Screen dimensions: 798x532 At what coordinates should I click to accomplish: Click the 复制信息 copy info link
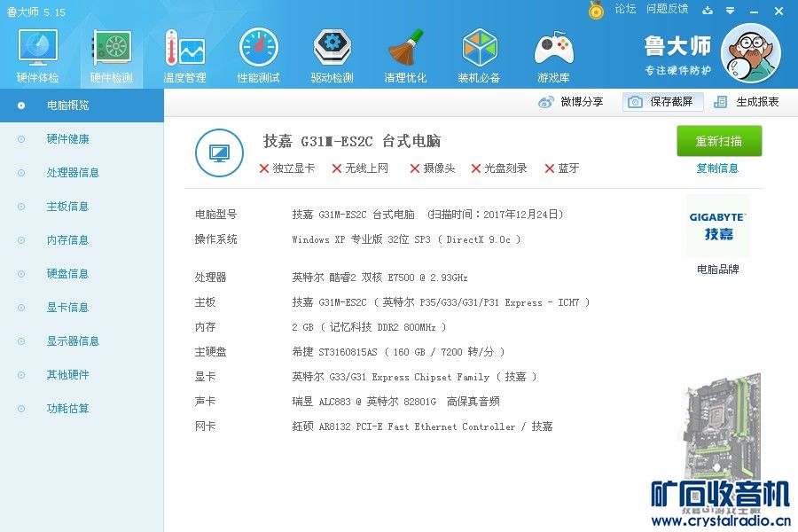[717, 168]
